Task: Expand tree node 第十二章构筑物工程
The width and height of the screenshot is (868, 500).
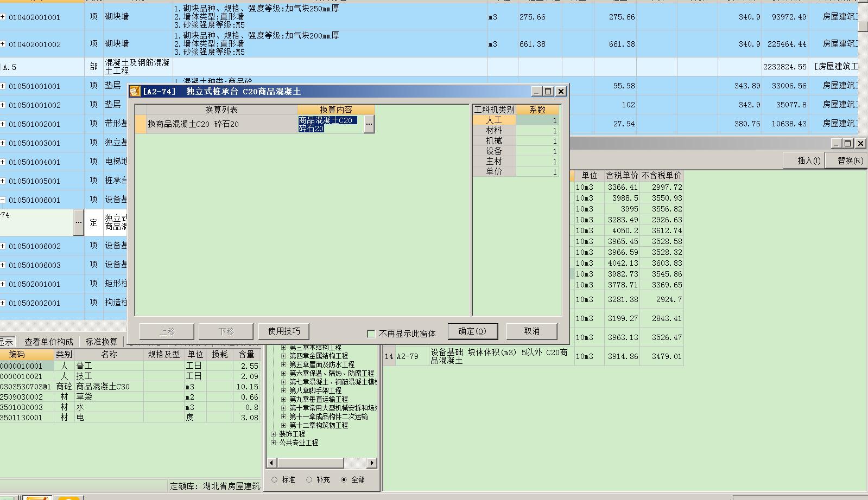Action: click(x=283, y=425)
